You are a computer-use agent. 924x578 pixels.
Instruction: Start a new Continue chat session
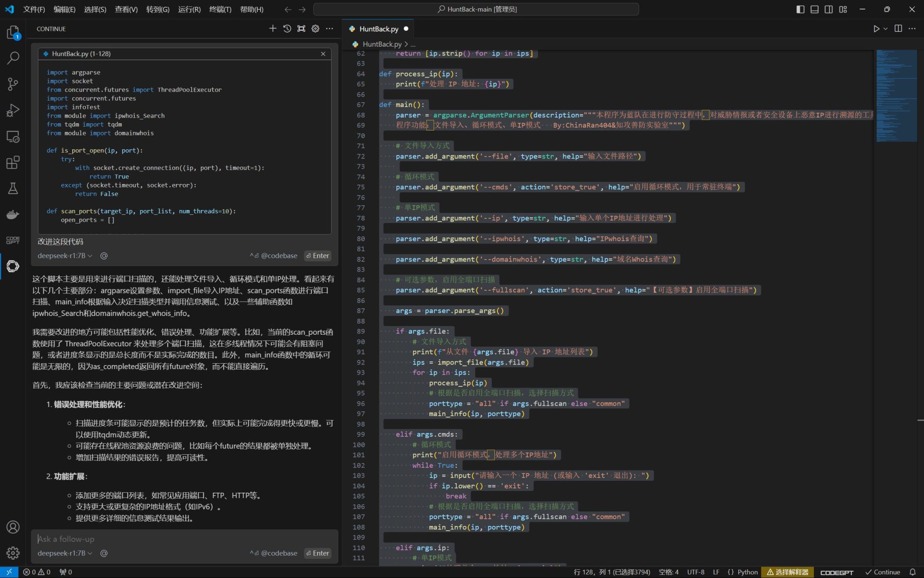tap(272, 29)
